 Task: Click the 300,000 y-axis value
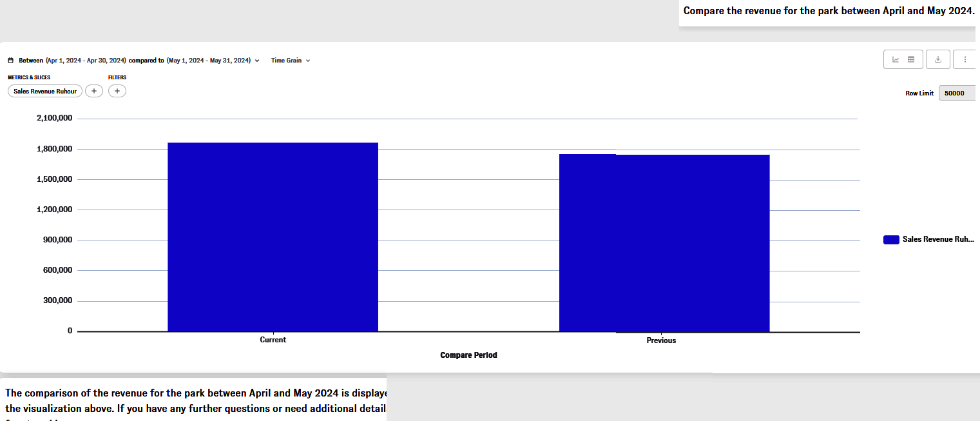(x=58, y=300)
